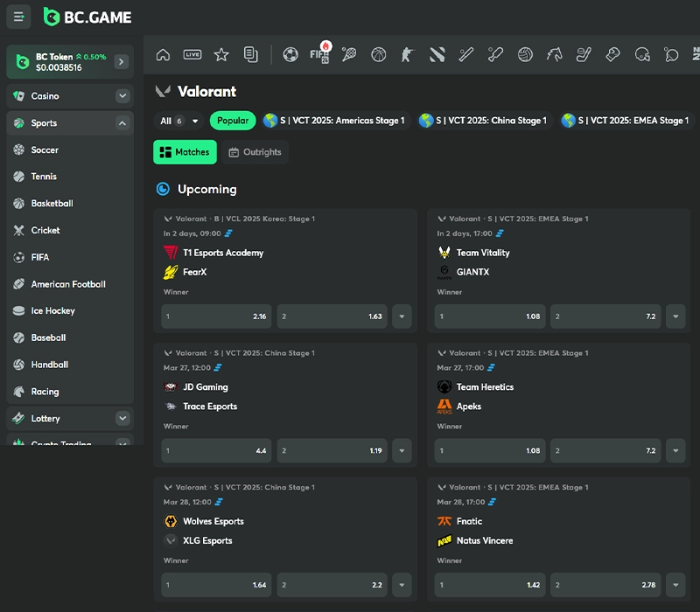Open Basketball in the sidebar
The height and width of the screenshot is (612, 700).
point(70,204)
